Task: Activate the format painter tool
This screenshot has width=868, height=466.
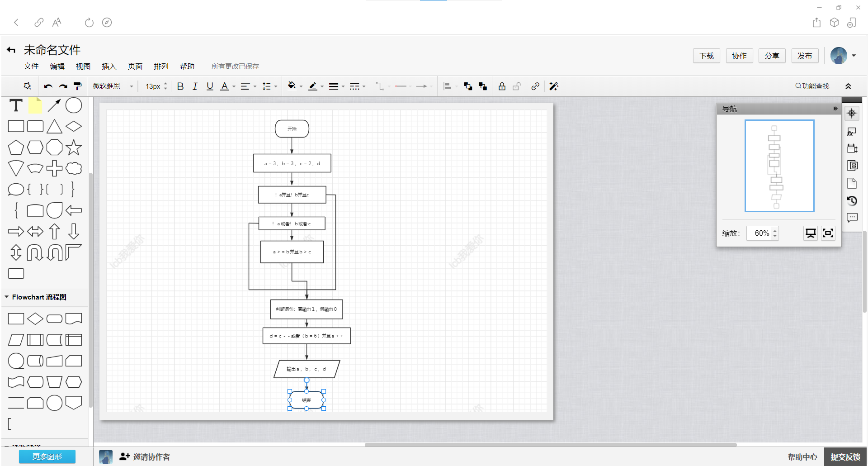Action: click(78, 86)
